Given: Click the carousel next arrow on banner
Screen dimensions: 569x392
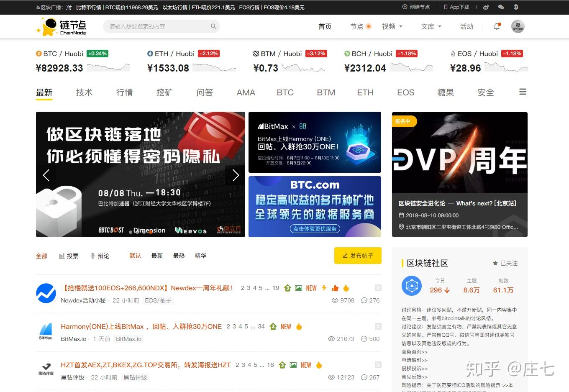Looking at the screenshot, I should coord(235,175).
